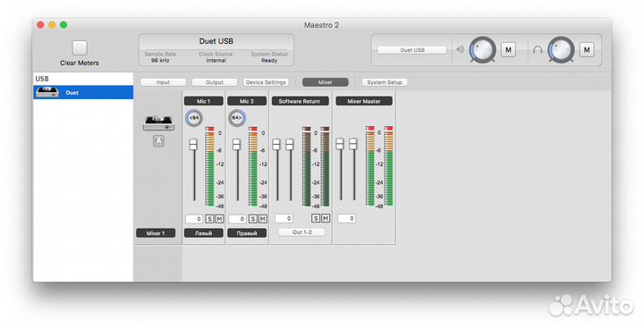
Task: Click the headphones icon
Action: [538, 50]
